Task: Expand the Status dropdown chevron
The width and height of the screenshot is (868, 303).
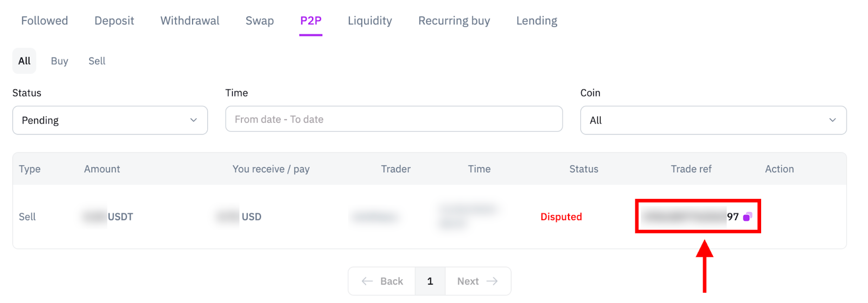Action: point(194,120)
